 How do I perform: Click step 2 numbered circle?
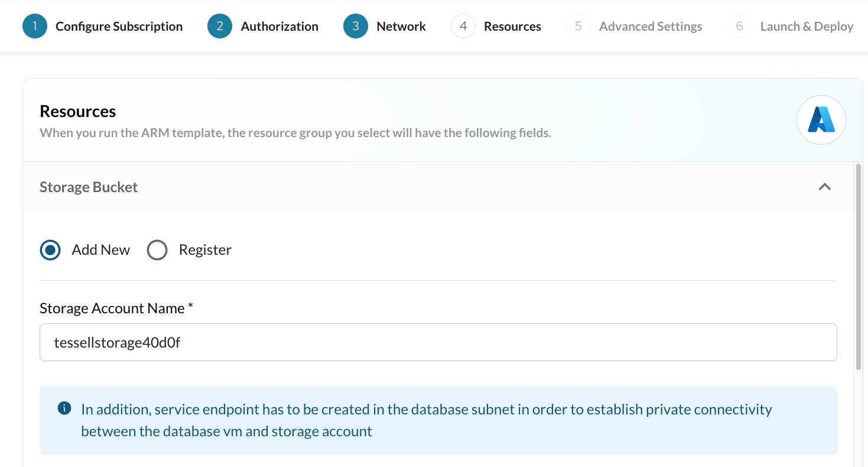point(220,27)
